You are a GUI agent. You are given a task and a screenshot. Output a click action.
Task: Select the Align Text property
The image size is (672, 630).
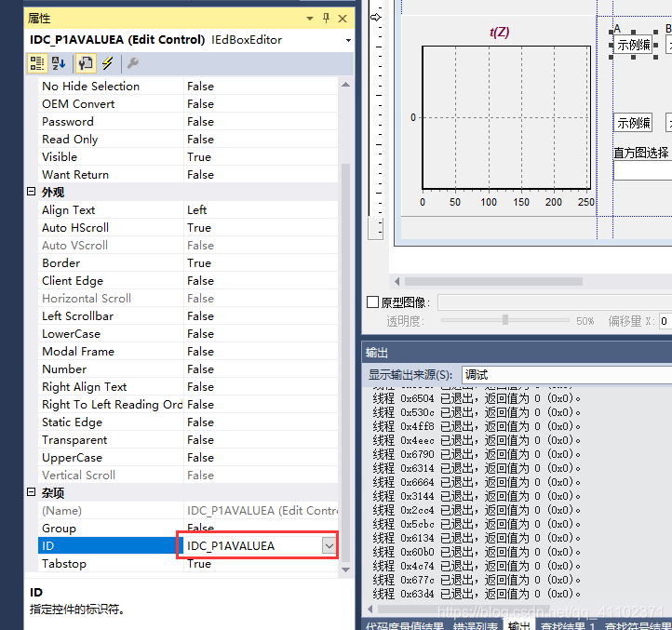[x=188, y=210]
